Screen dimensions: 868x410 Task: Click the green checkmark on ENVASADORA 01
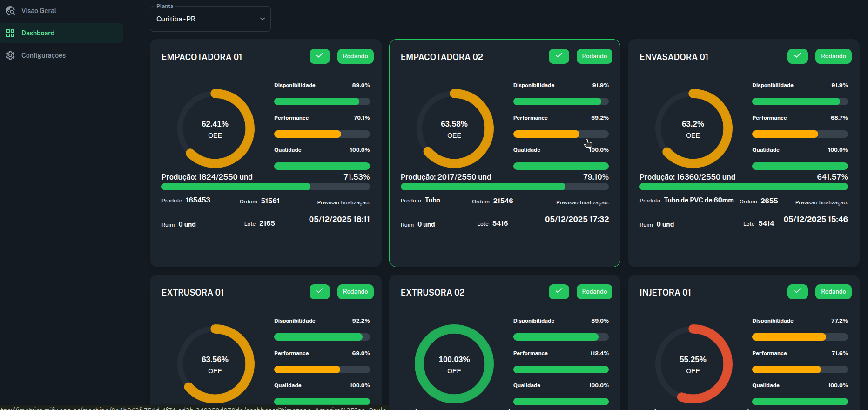pyautogui.click(x=797, y=56)
